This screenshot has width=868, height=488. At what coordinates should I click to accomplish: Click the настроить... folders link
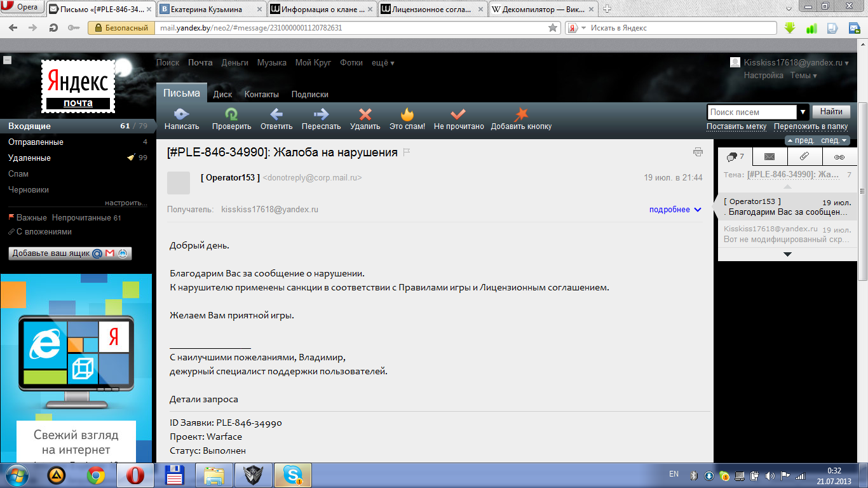tap(126, 203)
